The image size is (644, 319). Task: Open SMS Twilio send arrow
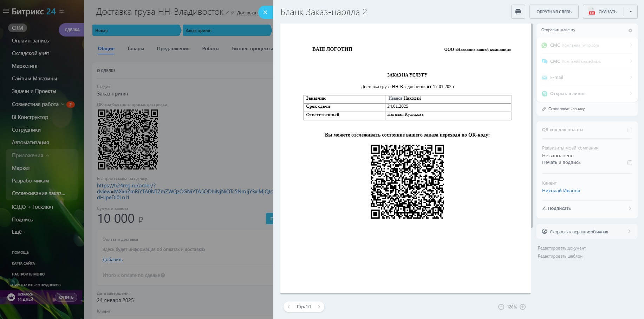tap(631, 45)
